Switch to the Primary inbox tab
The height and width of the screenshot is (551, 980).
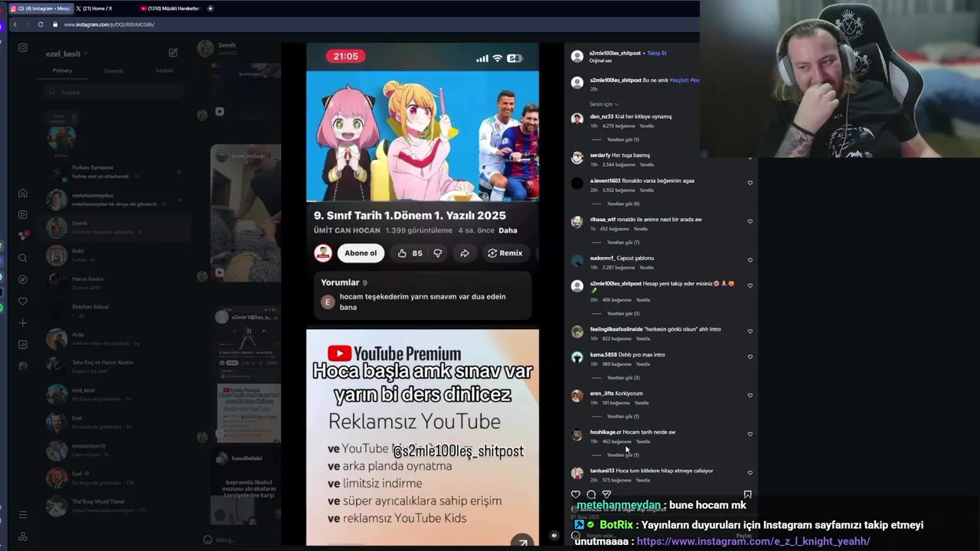tap(62, 70)
